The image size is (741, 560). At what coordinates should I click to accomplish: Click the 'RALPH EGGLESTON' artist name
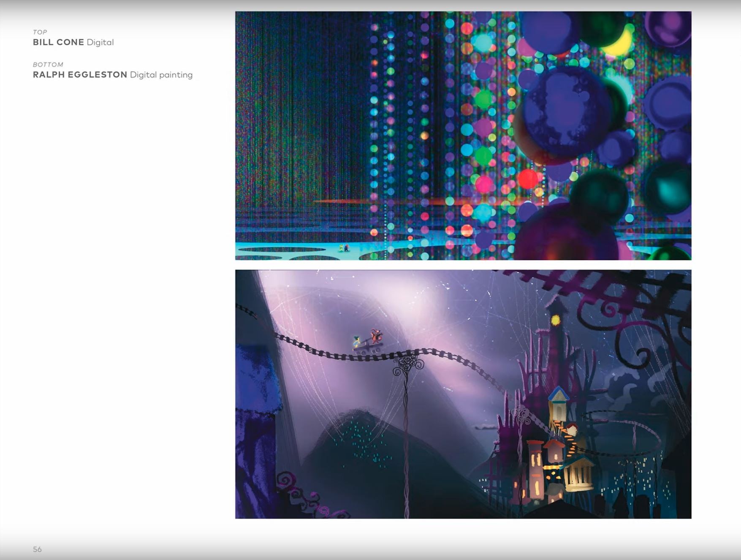tap(80, 75)
